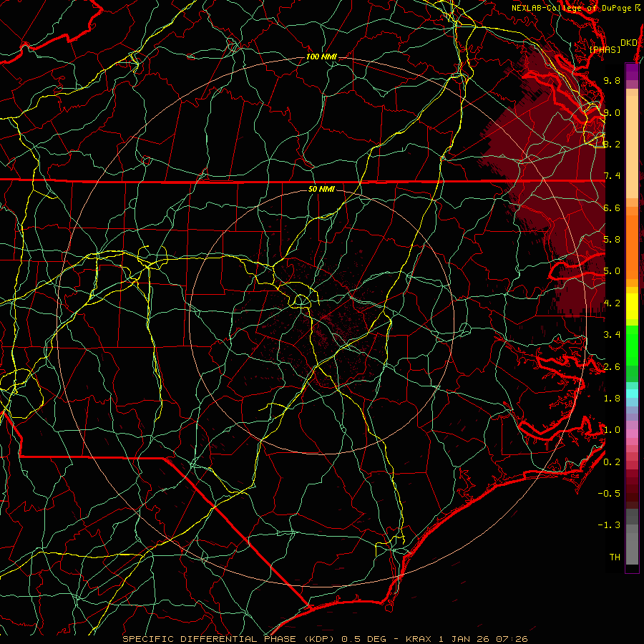Select the 8.2 value on the scale
This screenshot has height=644, width=644.
[612, 144]
